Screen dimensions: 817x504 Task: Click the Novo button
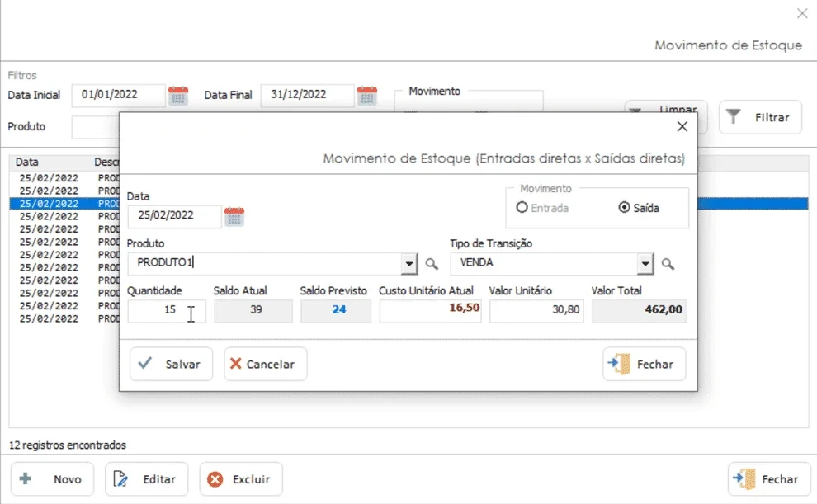point(52,479)
